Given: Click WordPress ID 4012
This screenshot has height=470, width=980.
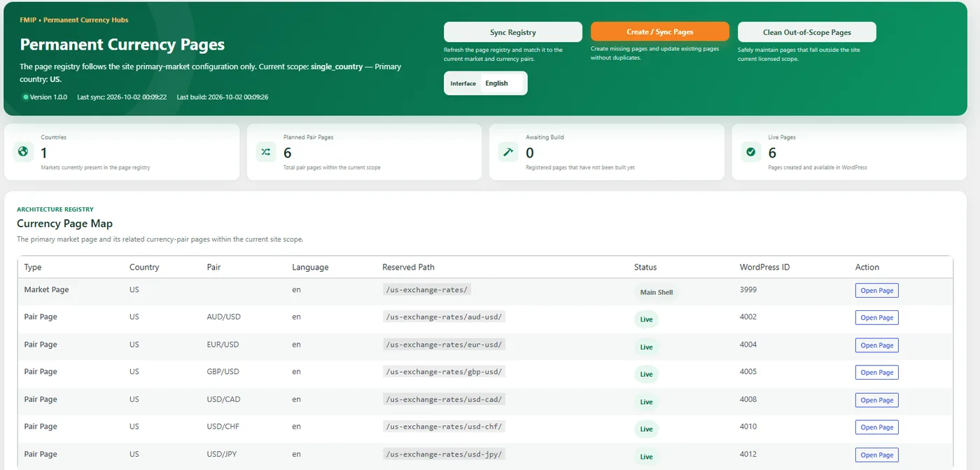Looking at the screenshot, I should (748, 454).
